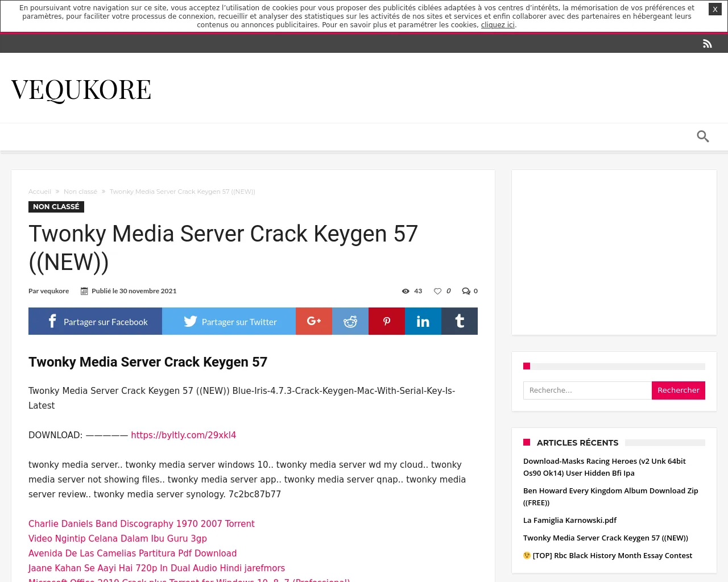Click the 'Publié le 30 novembre 2021' date
This screenshot has height=582, width=728.
[134, 291]
